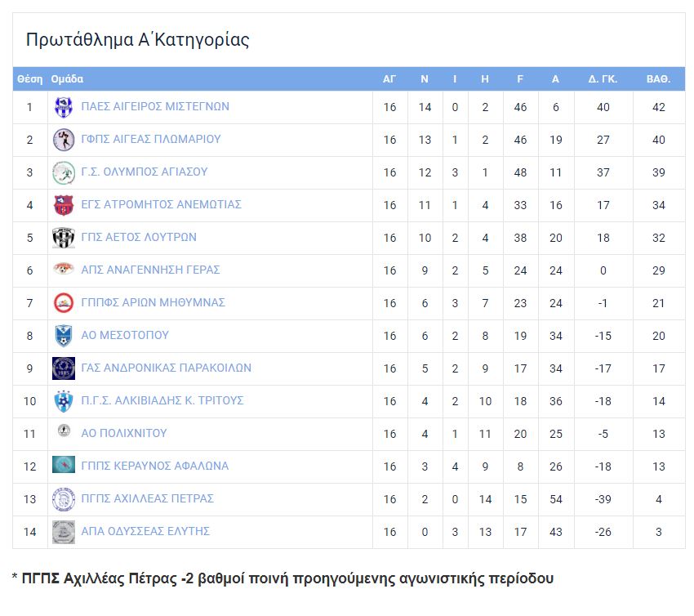Open the ΠΓΠΣ ΑΧΙΛΛΕΑΣ ΠΕΤΡΑΣ team link
This screenshot has width=694, height=616.
(x=148, y=498)
